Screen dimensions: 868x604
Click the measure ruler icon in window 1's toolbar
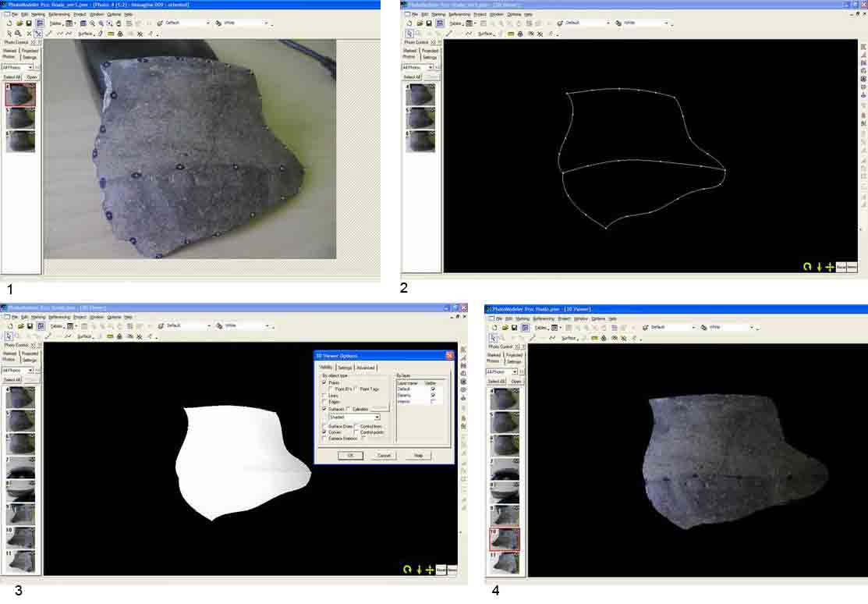(x=111, y=34)
